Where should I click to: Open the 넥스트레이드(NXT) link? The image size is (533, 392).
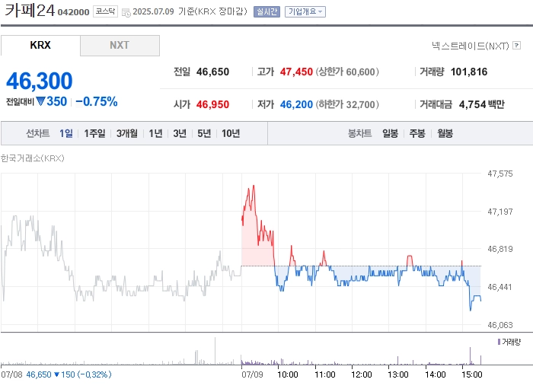click(x=471, y=46)
